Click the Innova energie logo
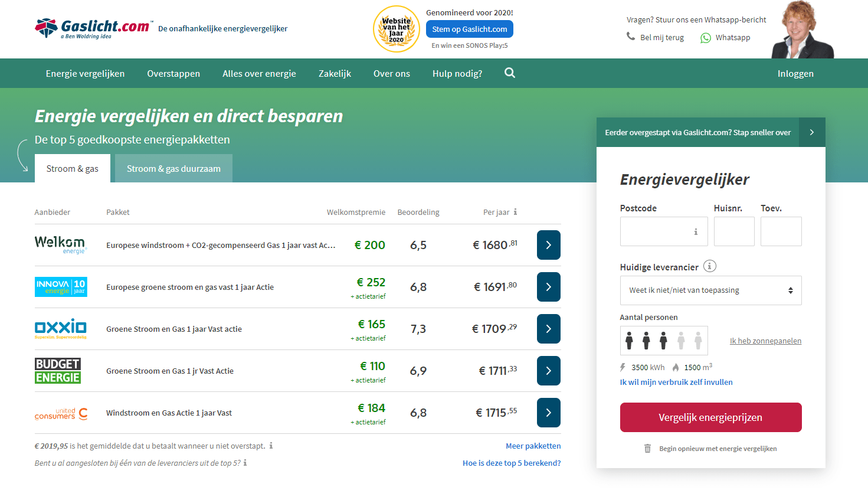The width and height of the screenshot is (868, 500). pyautogui.click(x=61, y=287)
